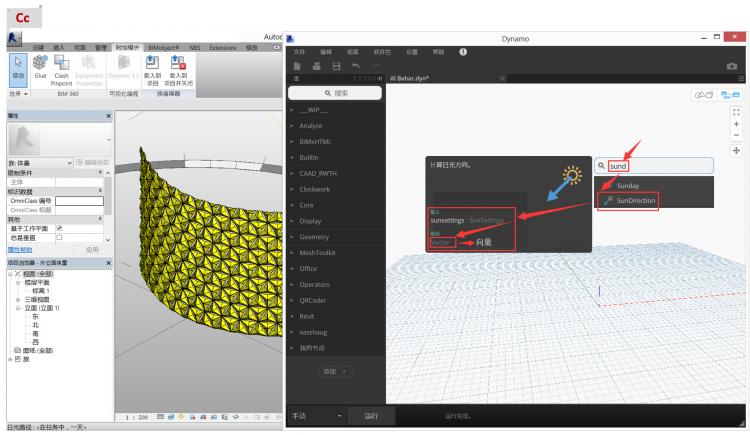750x435 pixels.
Task: Open the 设置 menu in Dynamo
Action: coord(412,52)
